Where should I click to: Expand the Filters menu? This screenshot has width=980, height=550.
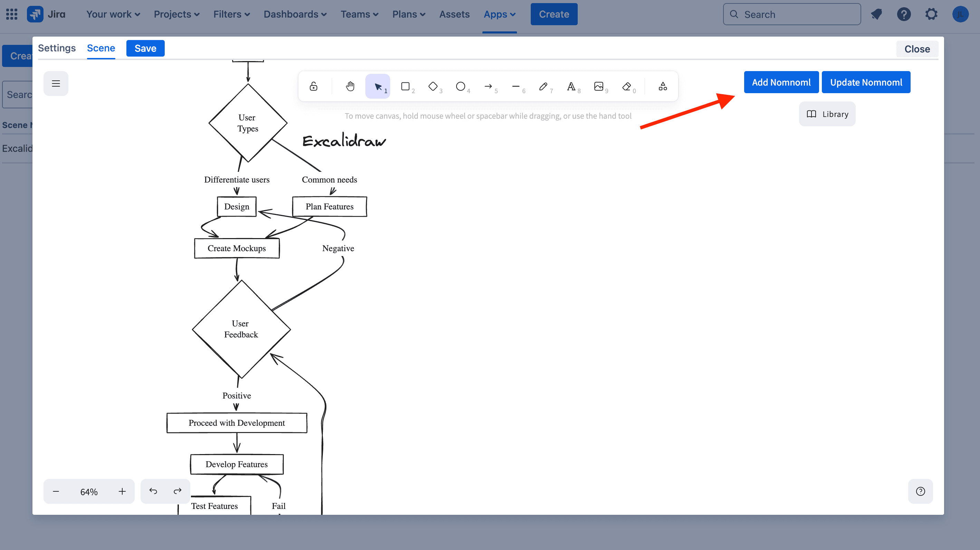(x=232, y=14)
